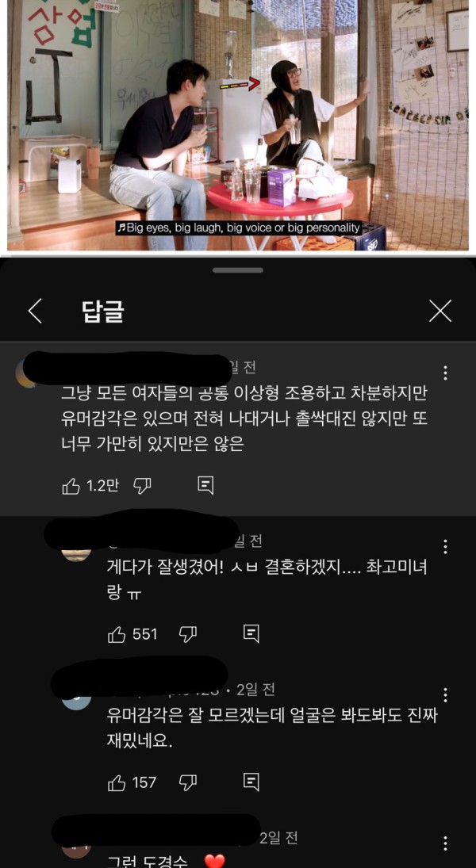Image resolution: width=476 pixels, height=868 pixels.
Task: Like the top comment with 1.2만 likes
Action: coord(71,486)
